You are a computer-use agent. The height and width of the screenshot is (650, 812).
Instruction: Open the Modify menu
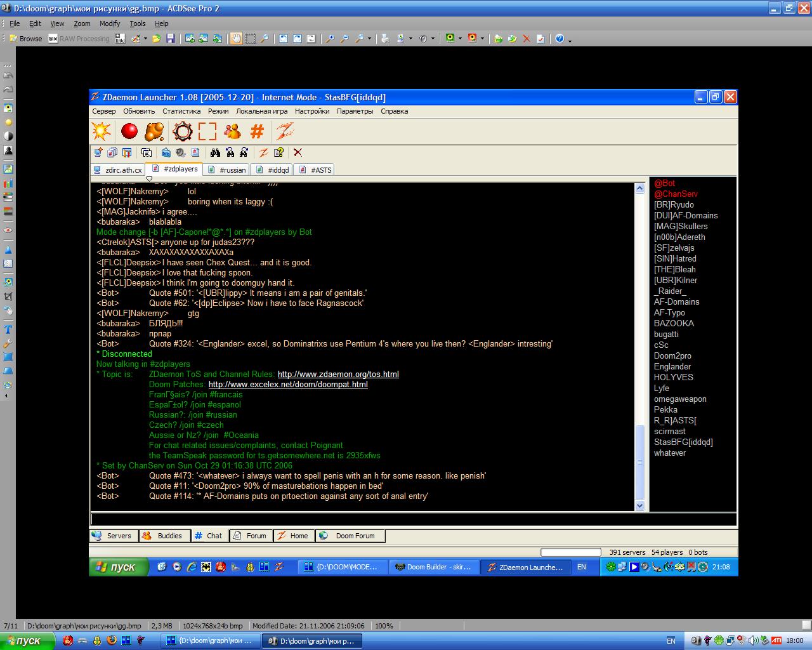(x=109, y=23)
